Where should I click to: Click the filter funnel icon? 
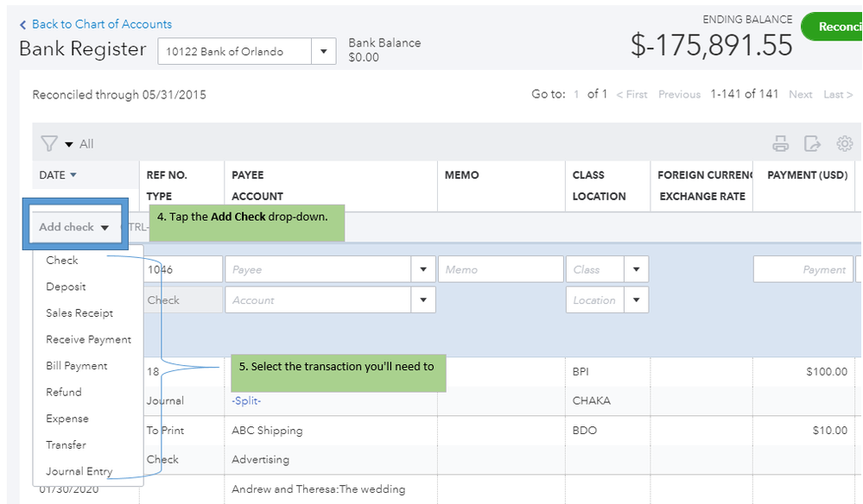[x=49, y=143]
